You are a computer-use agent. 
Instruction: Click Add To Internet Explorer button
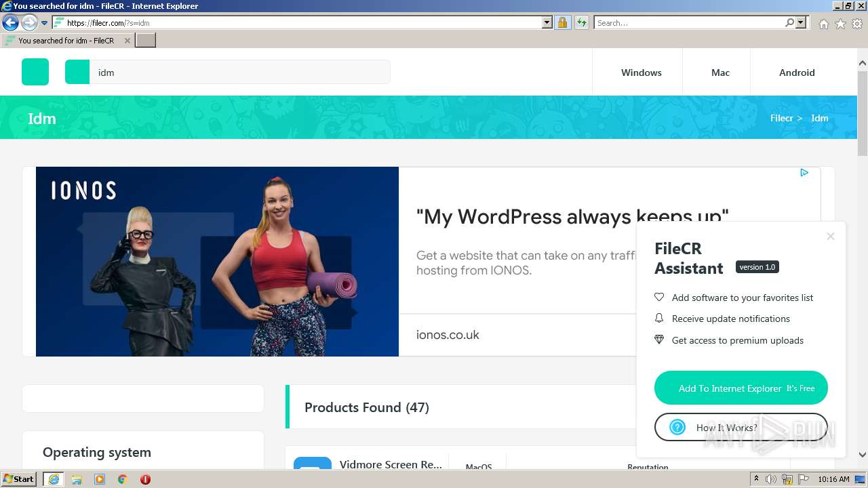741,388
